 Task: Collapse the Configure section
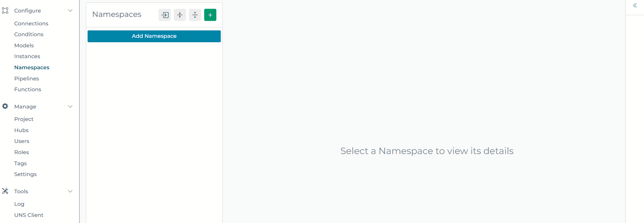(x=70, y=10)
